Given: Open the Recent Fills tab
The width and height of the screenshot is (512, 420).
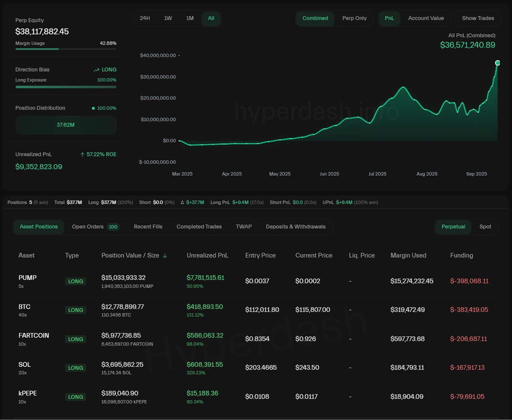Looking at the screenshot, I should click(x=148, y=227).
